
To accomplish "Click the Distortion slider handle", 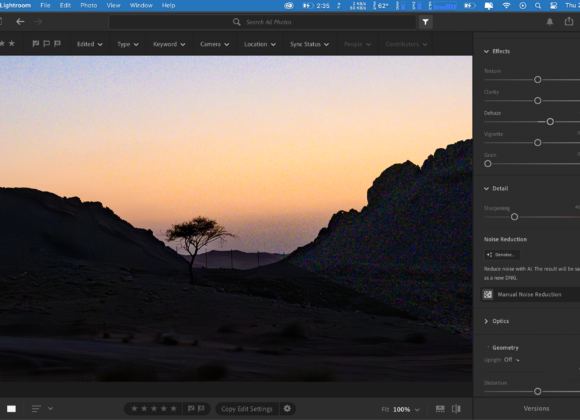I will tap(537, 391).
